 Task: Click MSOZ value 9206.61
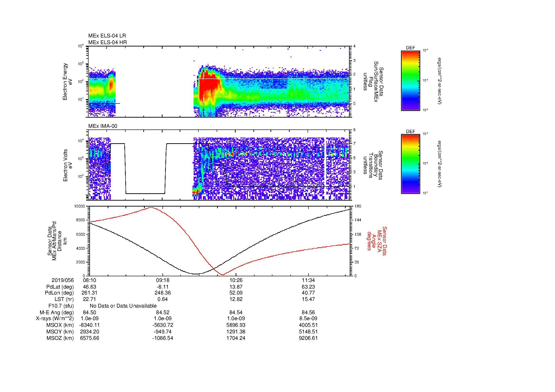pyautogui.click(x=308, y=338)
